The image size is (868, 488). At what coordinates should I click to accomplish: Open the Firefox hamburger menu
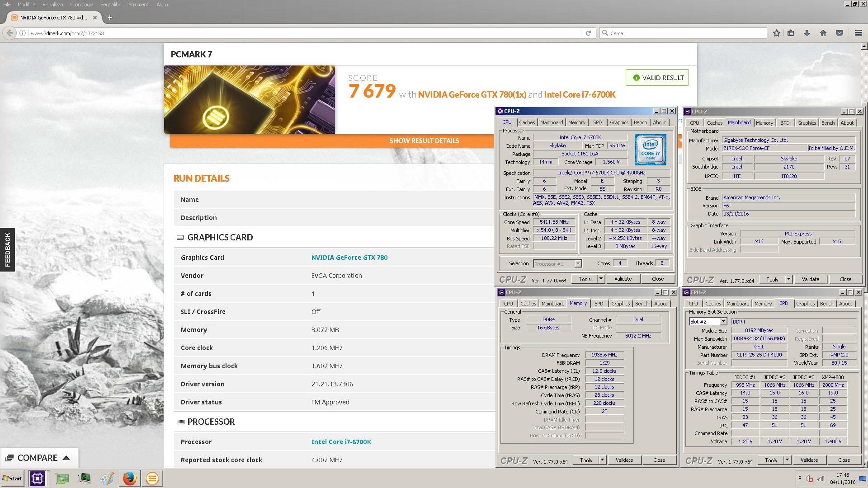[x=859, y=33]
